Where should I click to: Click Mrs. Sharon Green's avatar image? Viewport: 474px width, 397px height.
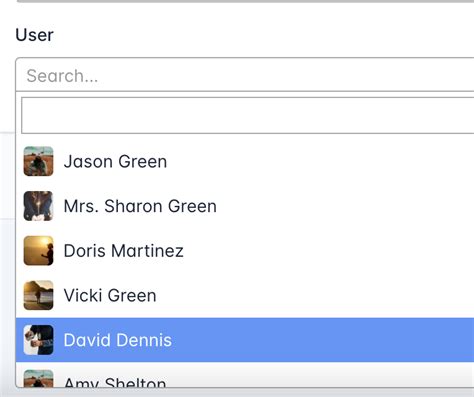pyautogui.click(x=38, y=206)
